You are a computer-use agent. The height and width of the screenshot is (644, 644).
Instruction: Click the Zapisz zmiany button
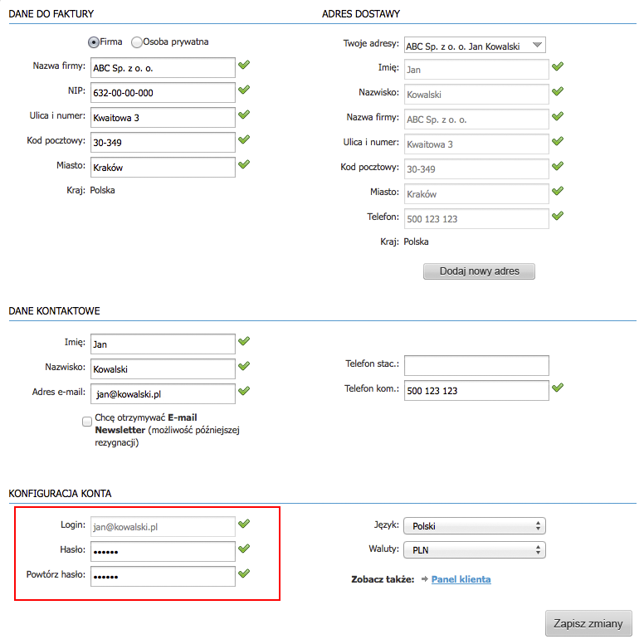pos(588,623)
